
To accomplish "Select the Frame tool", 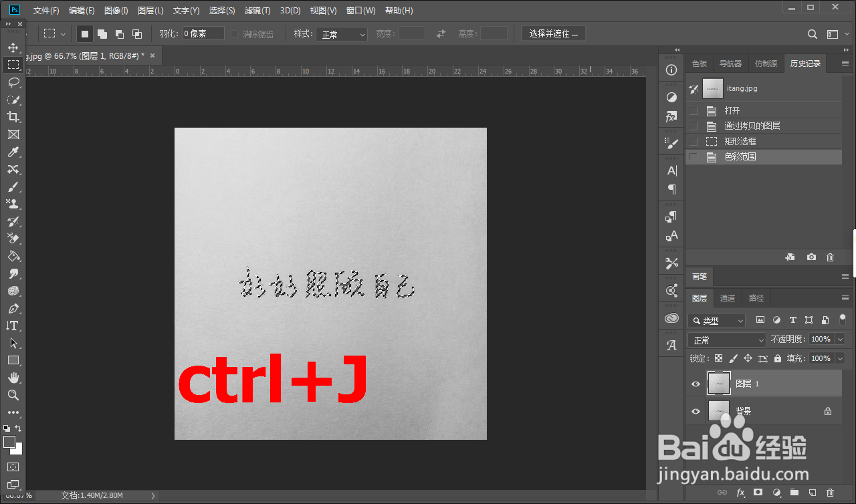I will (13, 134).
